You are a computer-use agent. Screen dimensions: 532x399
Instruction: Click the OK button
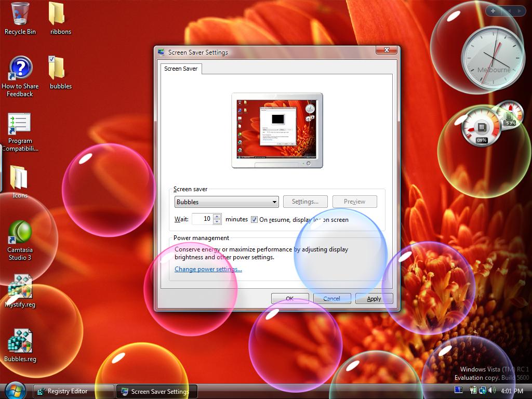290,299
